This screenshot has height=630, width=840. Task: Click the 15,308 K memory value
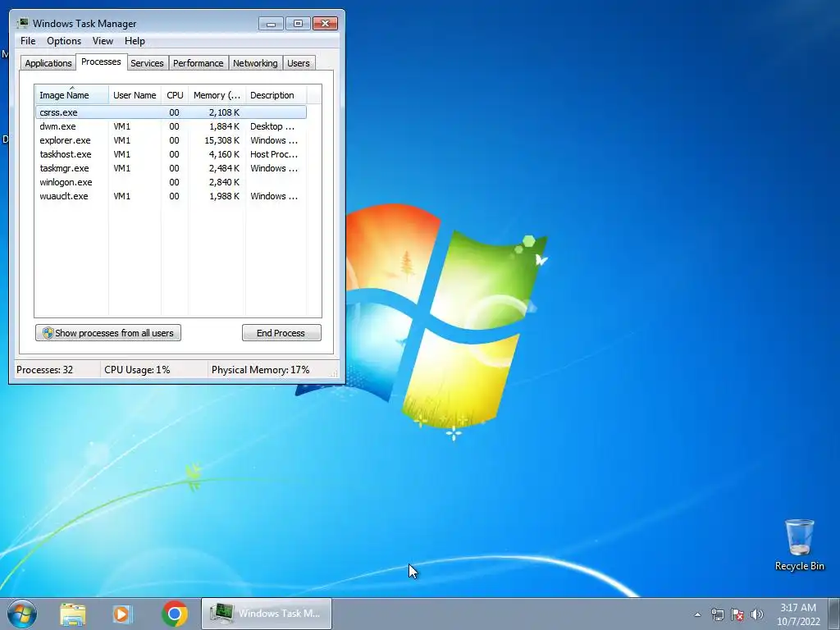coord(221,140)
